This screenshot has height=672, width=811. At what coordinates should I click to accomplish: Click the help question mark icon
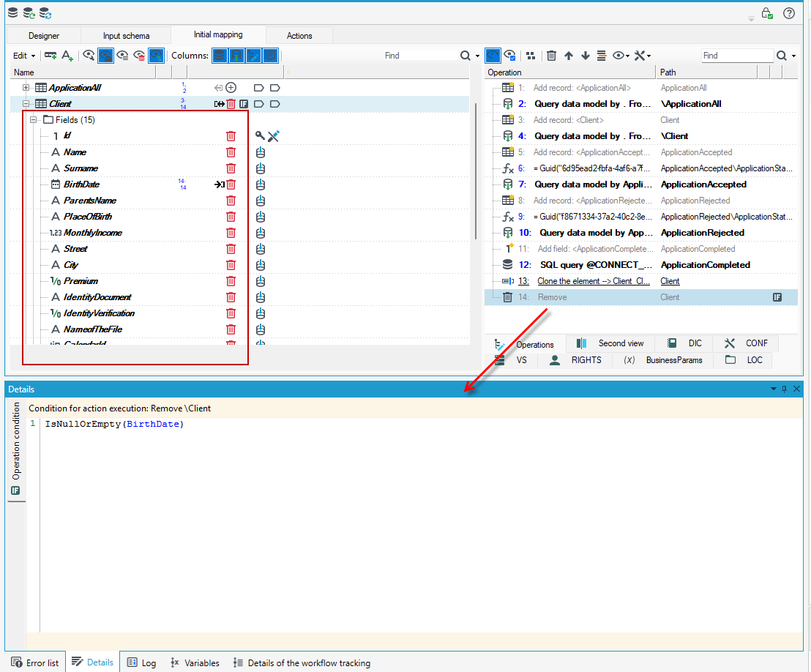tap(789, 13)
